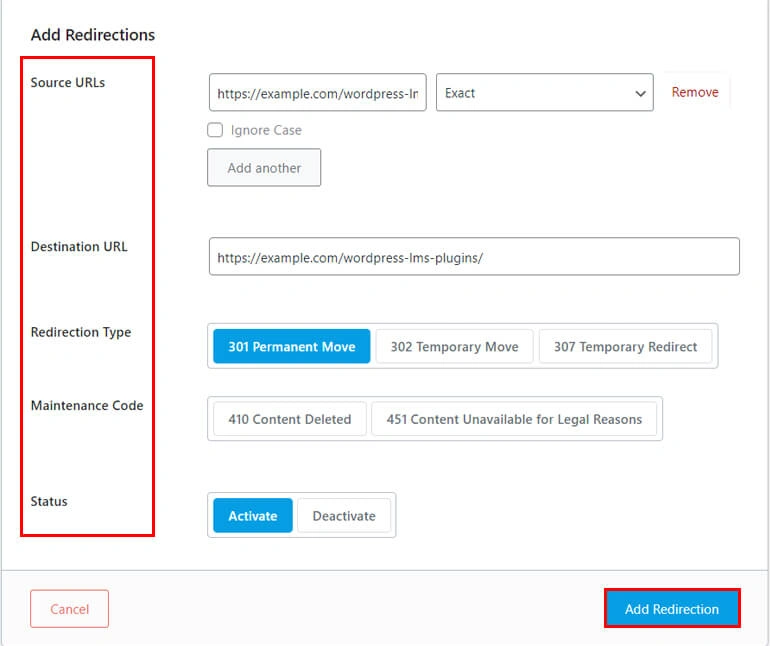Click the Source URL input field
The width and height of the screenshot is (770, 646).
pyautogui.click(x=317, y=93)
